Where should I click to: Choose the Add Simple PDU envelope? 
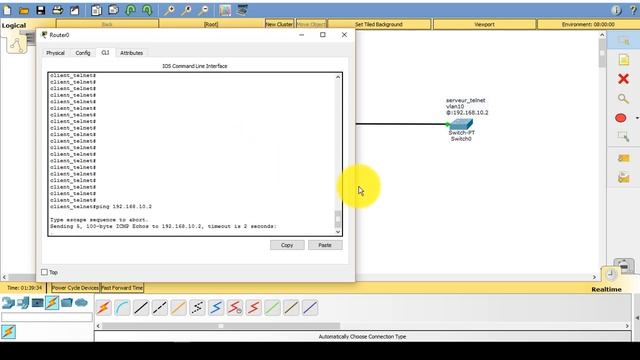click(623, 158)
